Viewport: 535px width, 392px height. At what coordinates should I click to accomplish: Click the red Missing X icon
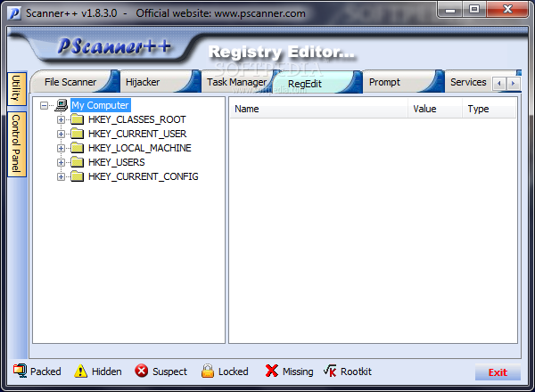click(x=272, y=371)
